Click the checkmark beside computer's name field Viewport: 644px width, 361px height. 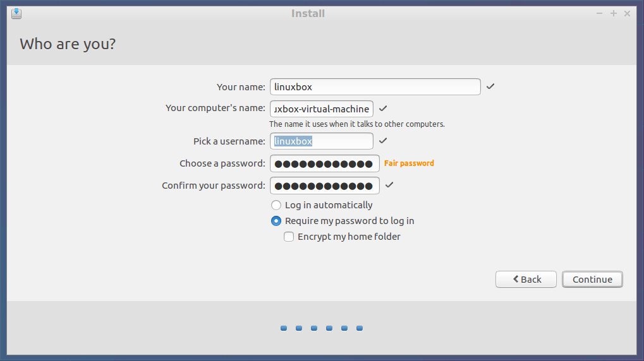coord(383,109)
